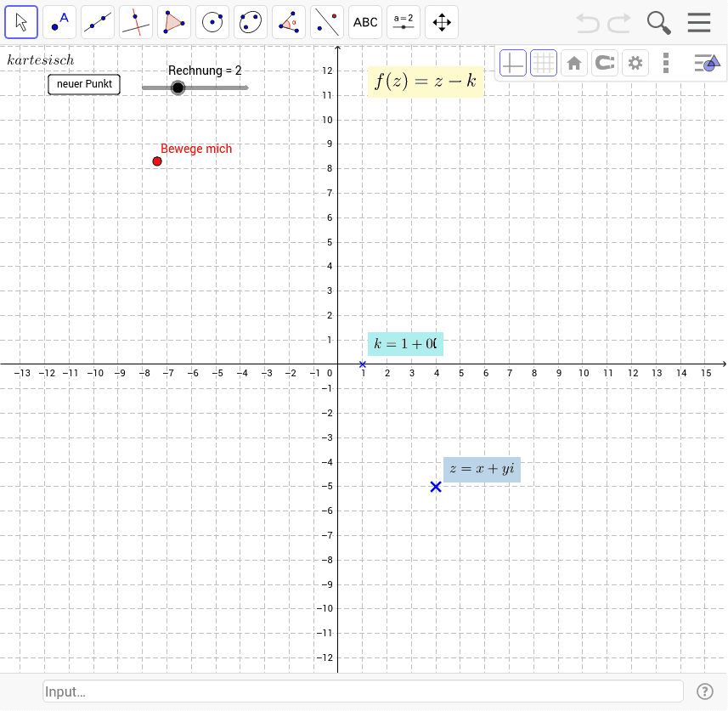Open the input help question mark
This screenshot has height=711, width=728.
(705, 691)
